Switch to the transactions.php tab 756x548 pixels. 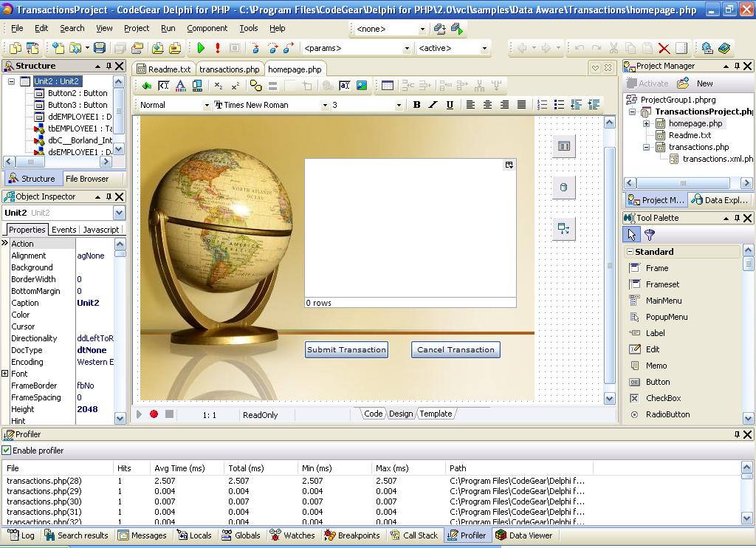point(229,69)
